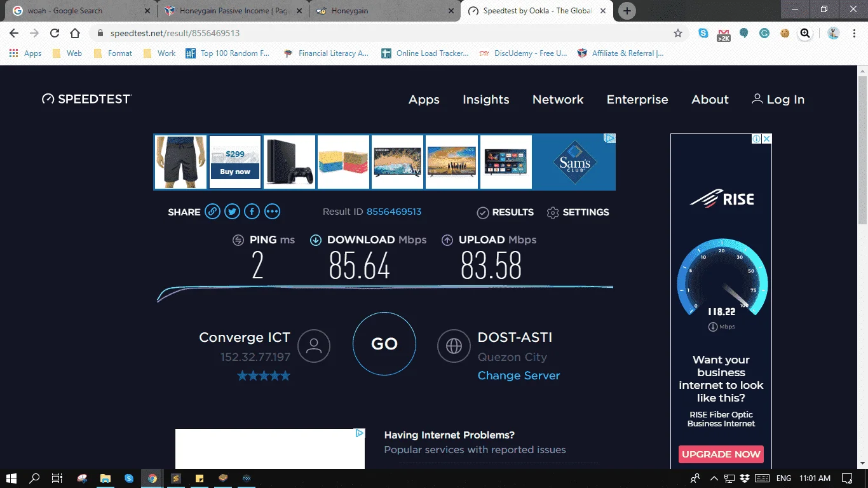Open Dropbox in the system tray
The height and width of the screenshot is (488, 868).
(744, 478)
